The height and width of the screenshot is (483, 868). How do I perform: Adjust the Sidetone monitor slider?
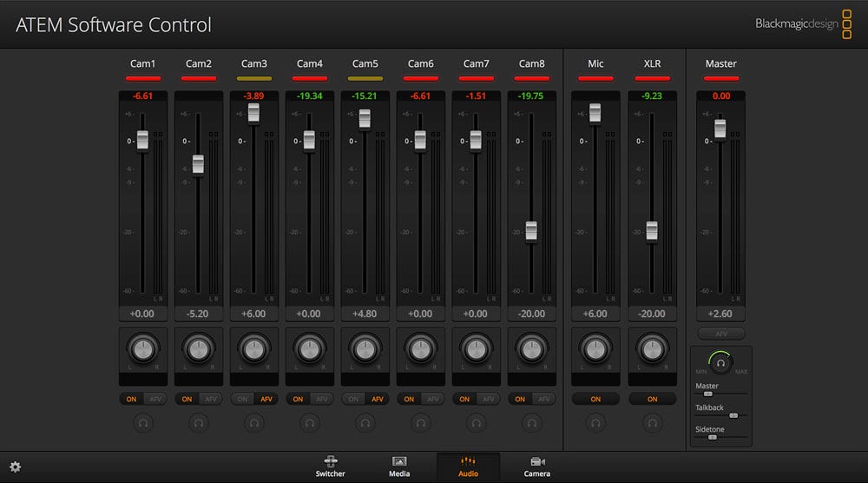[x=713, y=438]
